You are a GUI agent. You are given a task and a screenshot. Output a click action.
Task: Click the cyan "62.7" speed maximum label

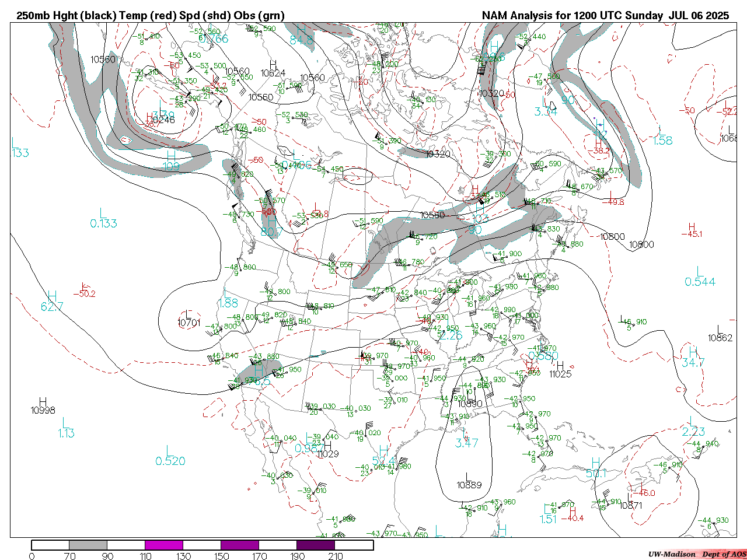coord(52,307)
